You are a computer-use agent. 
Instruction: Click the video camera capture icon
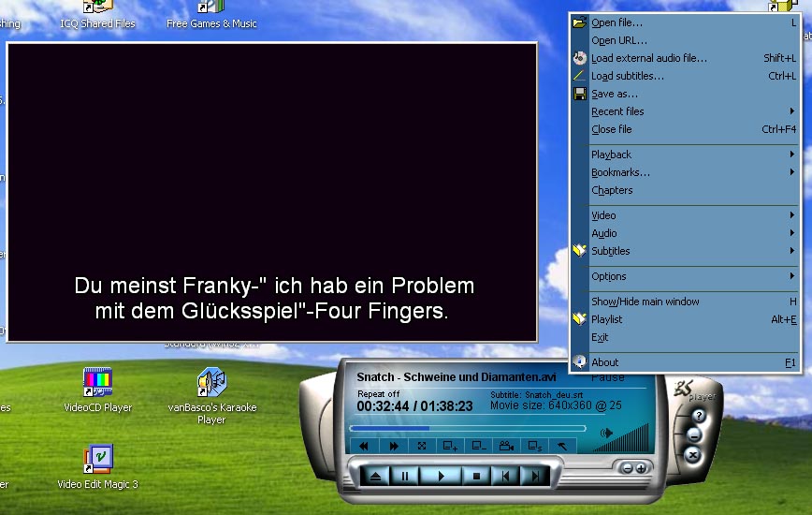tap(506, 446)
